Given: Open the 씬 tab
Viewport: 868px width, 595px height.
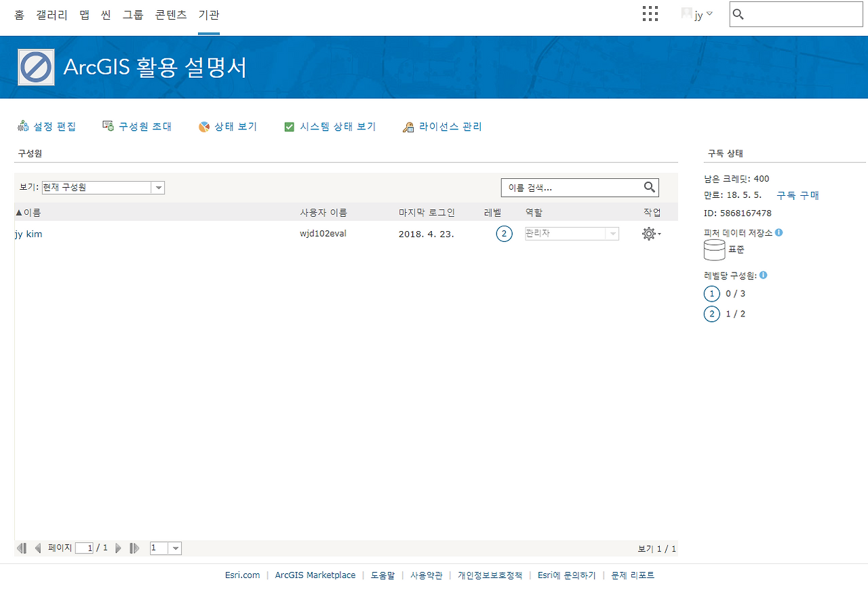Looking at the screenshot, I should tap(106, 14).
